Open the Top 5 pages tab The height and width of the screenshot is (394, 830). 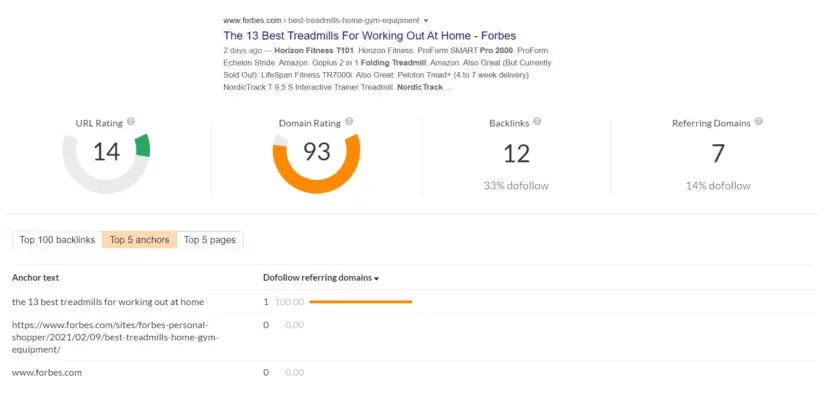[x=210, y=240]
